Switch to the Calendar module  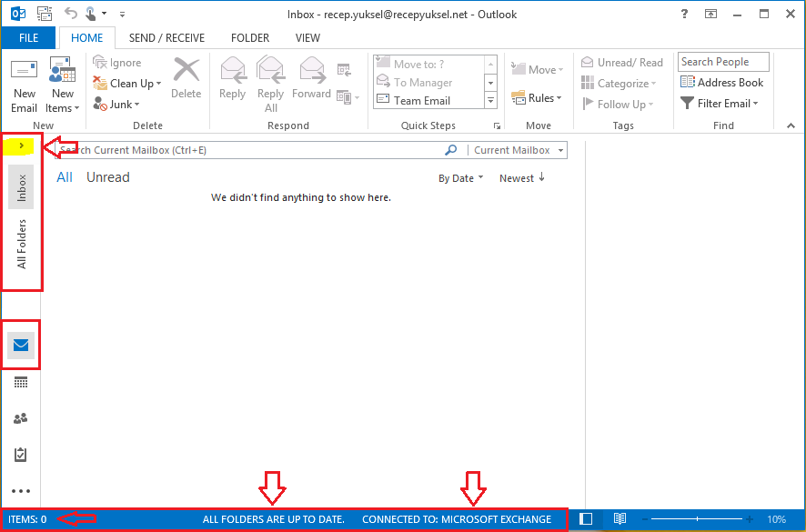[21, 383]
